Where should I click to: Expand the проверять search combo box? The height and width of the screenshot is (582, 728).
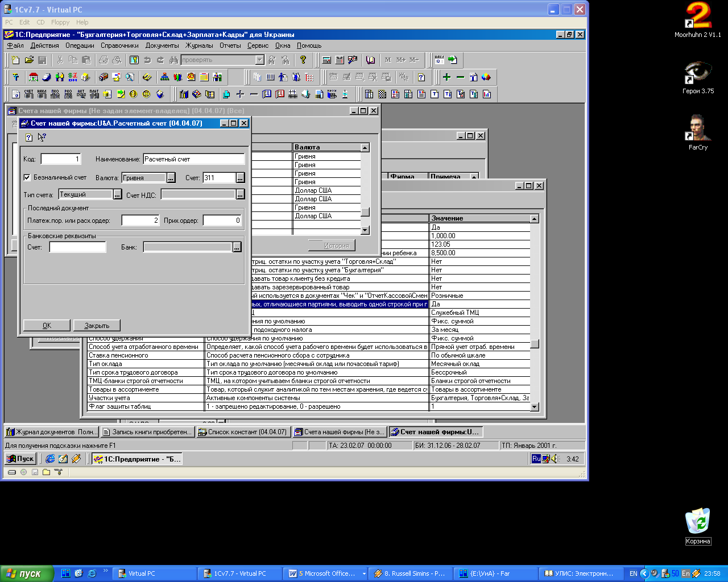pos(260,60)
